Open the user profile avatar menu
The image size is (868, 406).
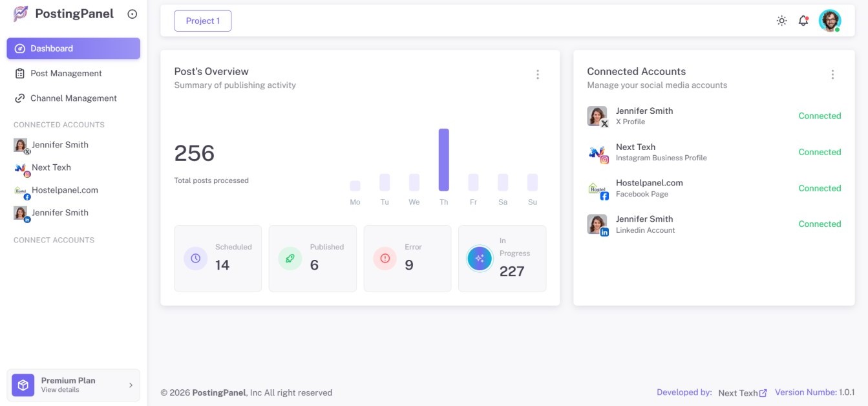click(x=830, y=21)
